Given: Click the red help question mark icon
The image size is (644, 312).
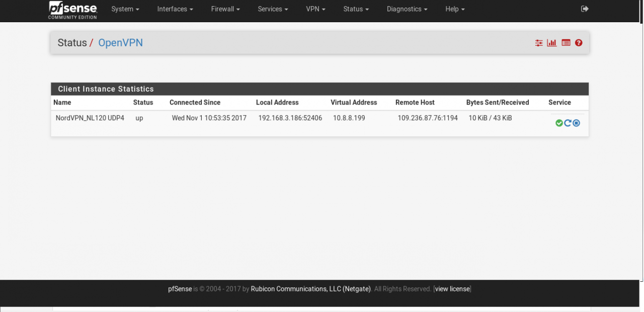Looking at the screenshot, I should (x=579, y=43).
